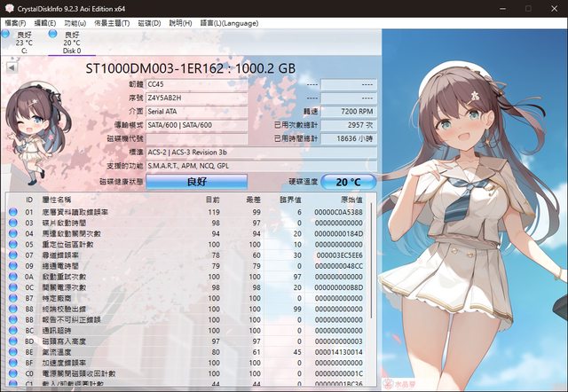
Task: Click the previous disk arrow left of model name
Action: pos(10,67)
